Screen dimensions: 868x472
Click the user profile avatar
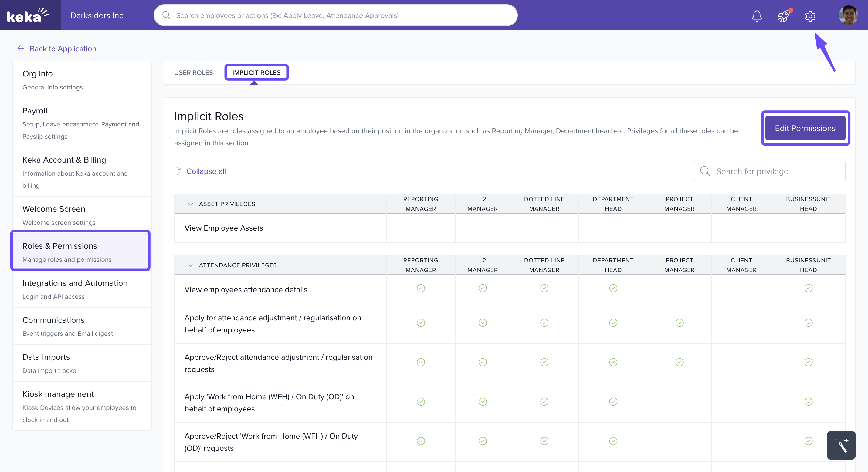click(848, 15)
